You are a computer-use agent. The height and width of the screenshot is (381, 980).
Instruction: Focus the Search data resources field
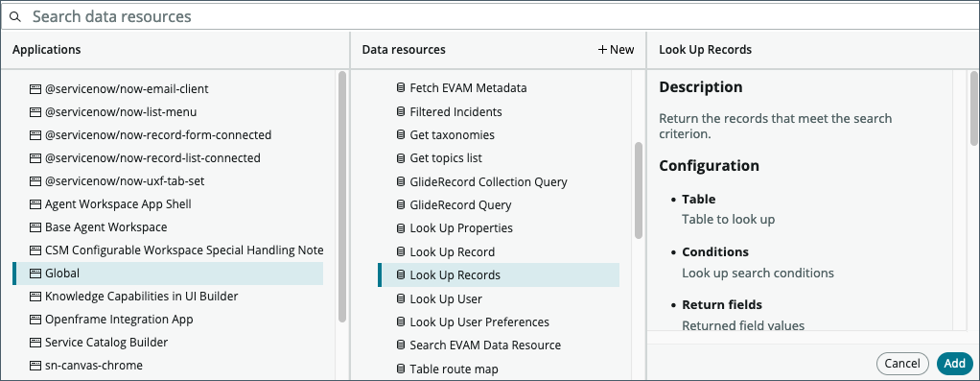490,16
